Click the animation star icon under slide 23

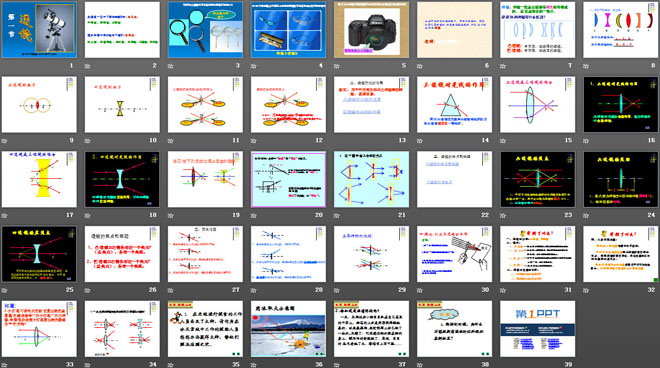[503, 216]
